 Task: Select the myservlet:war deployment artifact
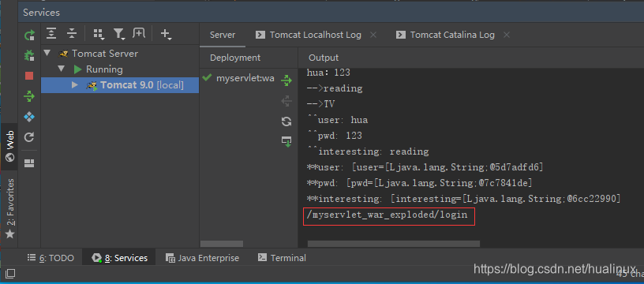point(238,78)
